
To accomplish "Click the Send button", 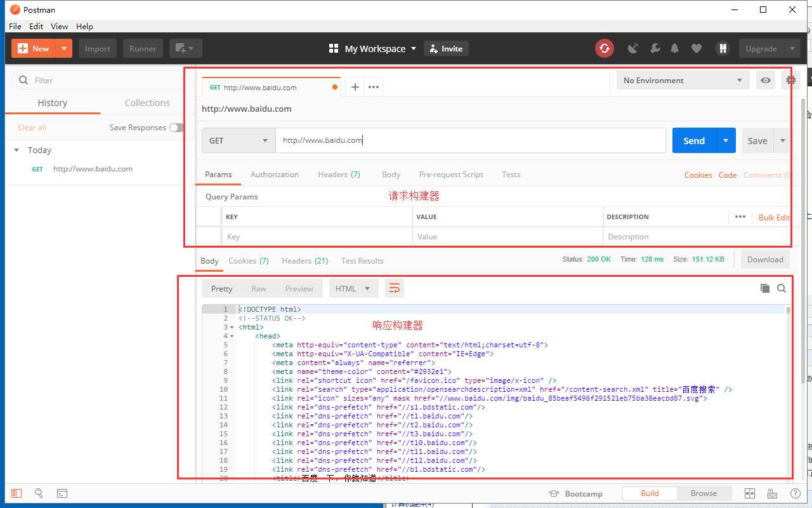I will [694, 140].
